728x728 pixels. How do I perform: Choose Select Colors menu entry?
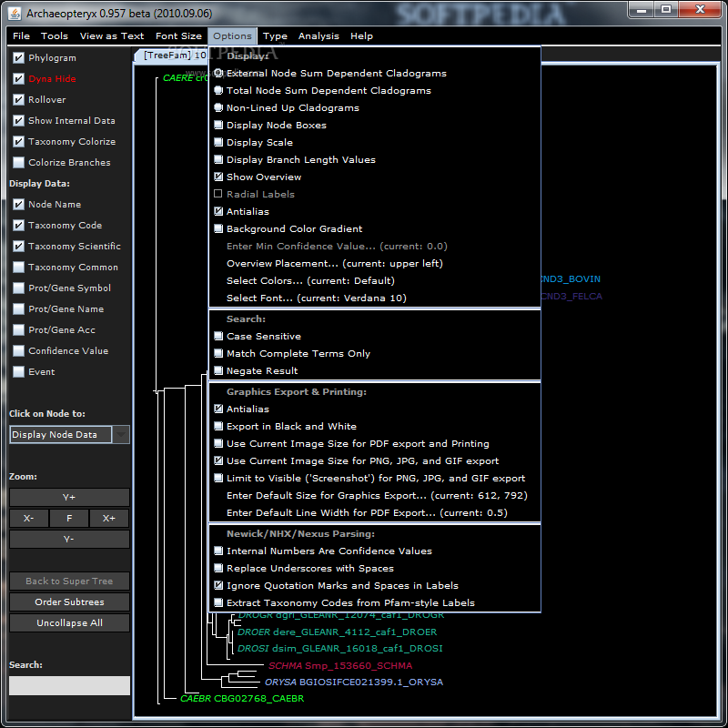tap(375, 280)
